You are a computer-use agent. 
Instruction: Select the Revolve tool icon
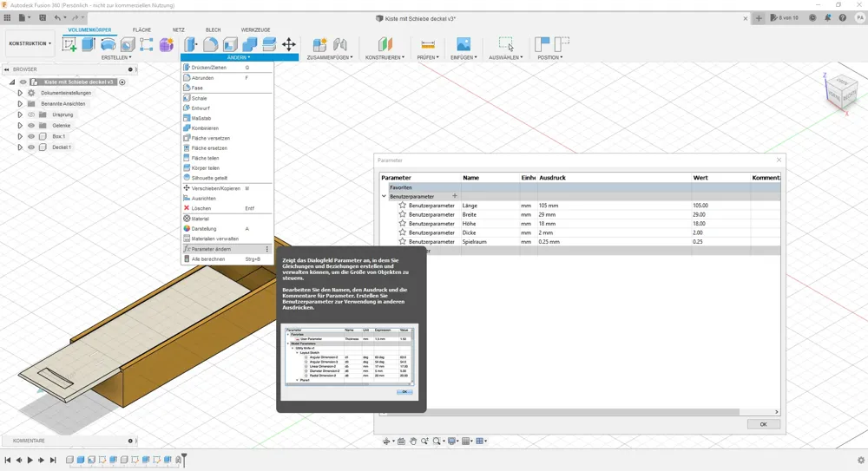108,44
